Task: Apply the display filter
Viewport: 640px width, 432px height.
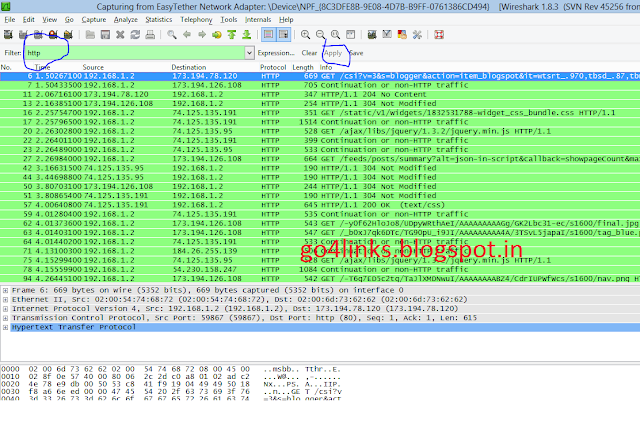Action: 333,53
